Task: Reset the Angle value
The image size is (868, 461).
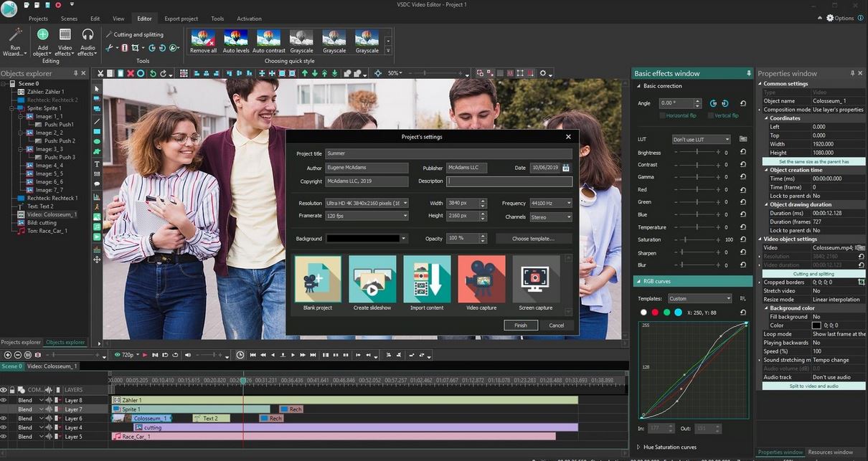Action: coord(742,103)
